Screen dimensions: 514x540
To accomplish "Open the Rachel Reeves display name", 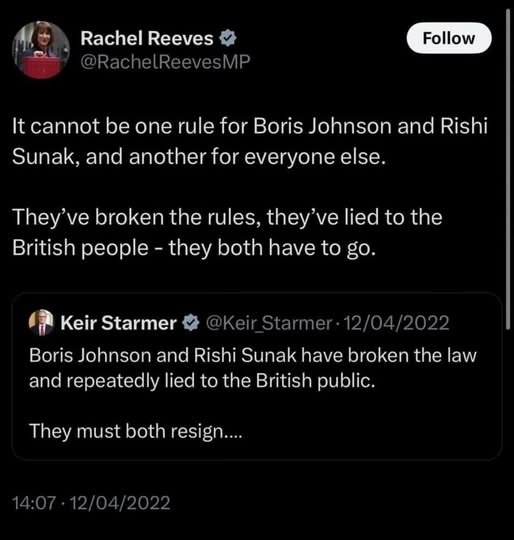I will [x=147, y=38].
